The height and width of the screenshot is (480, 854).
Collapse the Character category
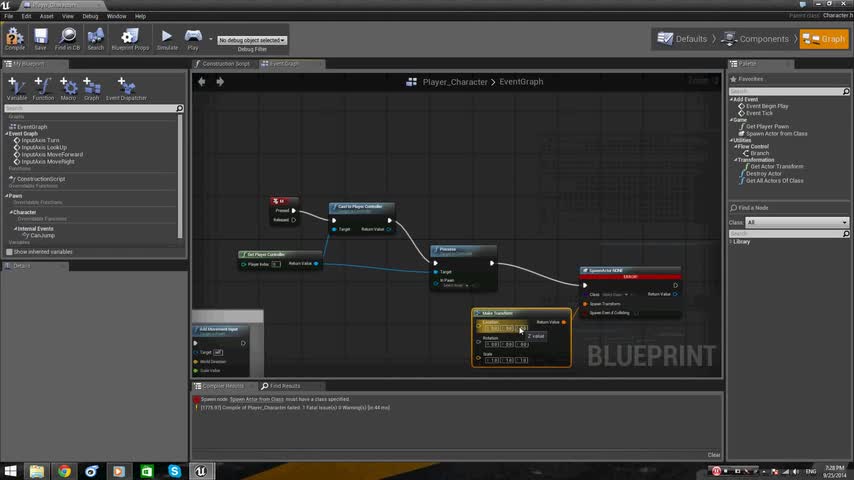coord(11,212)
